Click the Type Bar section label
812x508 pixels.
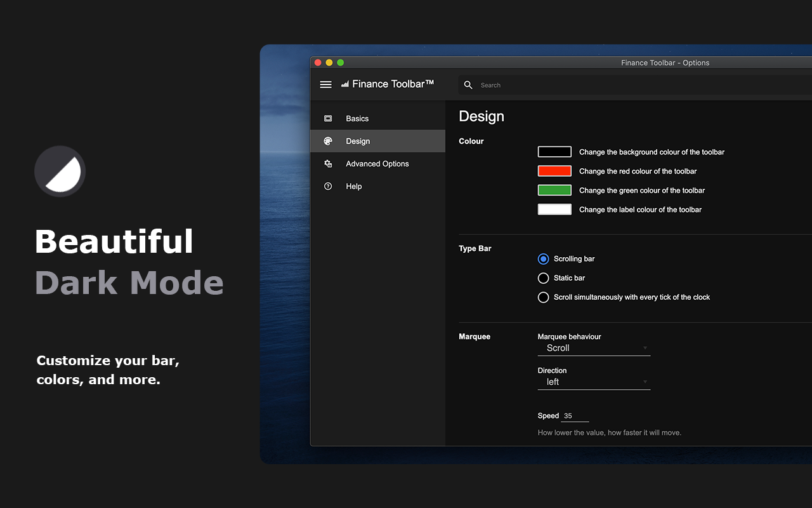coord(475,248)
